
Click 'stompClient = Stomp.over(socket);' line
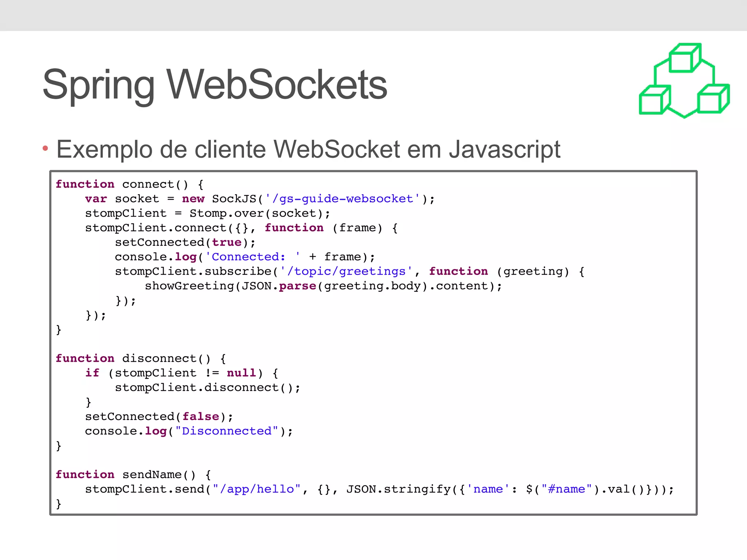click(208, 214)
